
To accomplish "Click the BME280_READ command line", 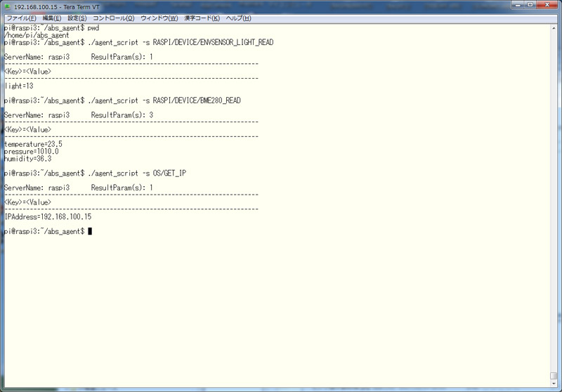I will pos(122,100).
